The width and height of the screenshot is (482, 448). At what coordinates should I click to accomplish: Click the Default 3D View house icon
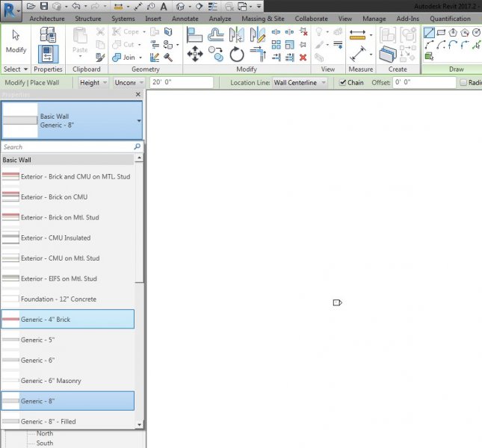click(181, 6)
